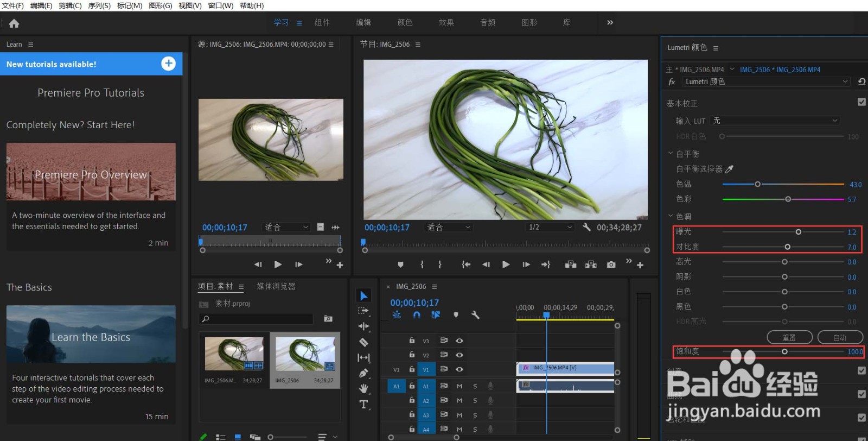The image size is (868, 441).
Task: Open Program monitor zoom fit dropdown
Action: [x=449, y=227]
